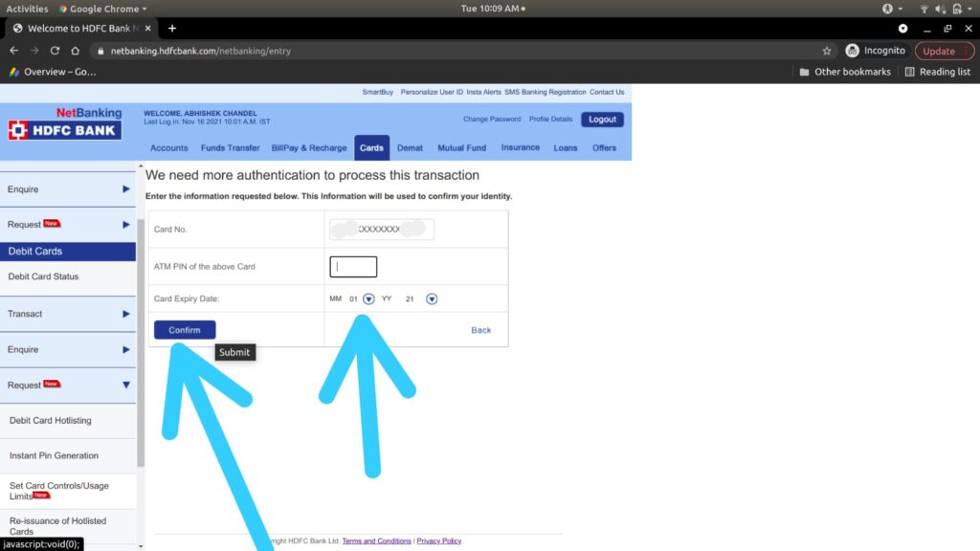
Task: Open the Privacy Policy link
Action: 438,541
